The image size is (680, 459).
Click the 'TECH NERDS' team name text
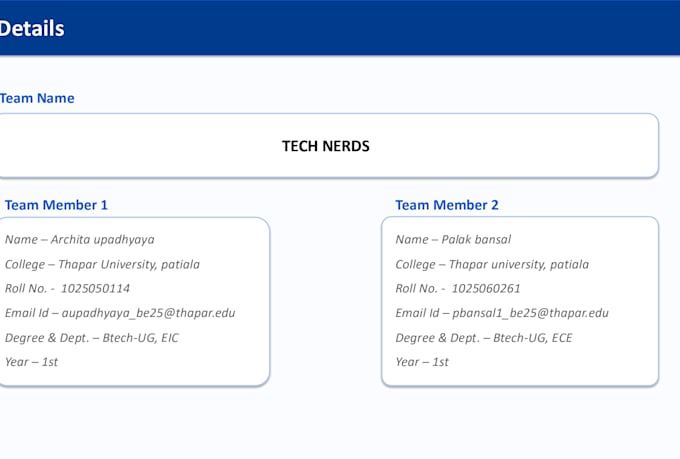tap(326, 146)
